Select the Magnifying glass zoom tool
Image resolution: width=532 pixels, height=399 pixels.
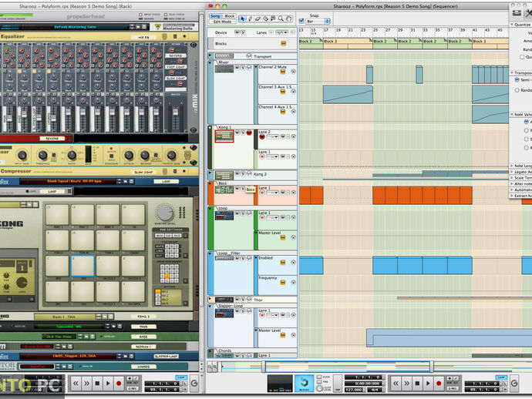[281, 18]
